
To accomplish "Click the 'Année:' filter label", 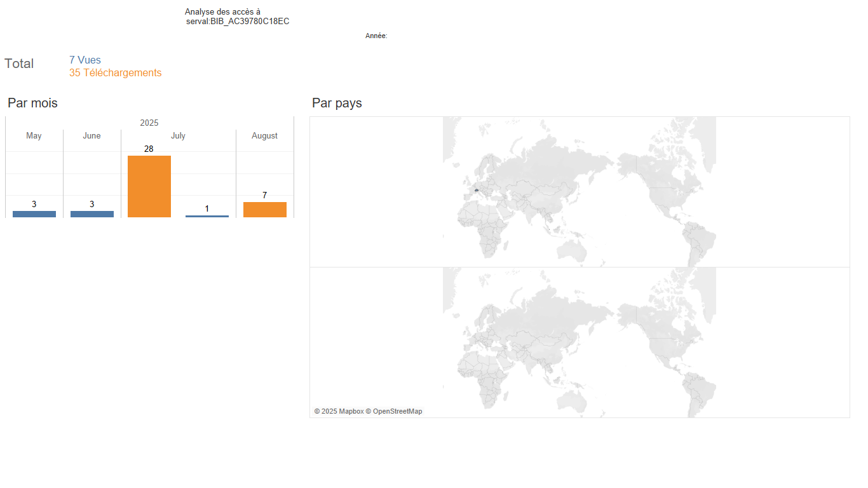I will [376, 36].
